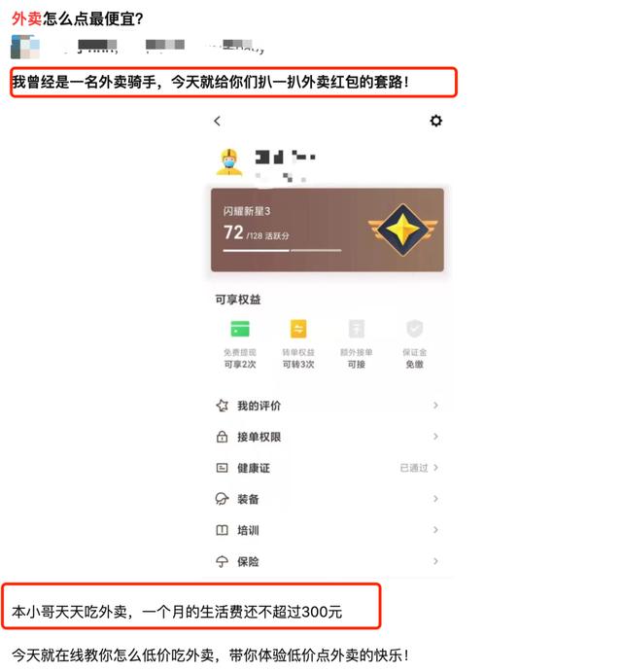Select the yellow order transfer icon
Screen dimensions: 622x672
pos(298,329)
